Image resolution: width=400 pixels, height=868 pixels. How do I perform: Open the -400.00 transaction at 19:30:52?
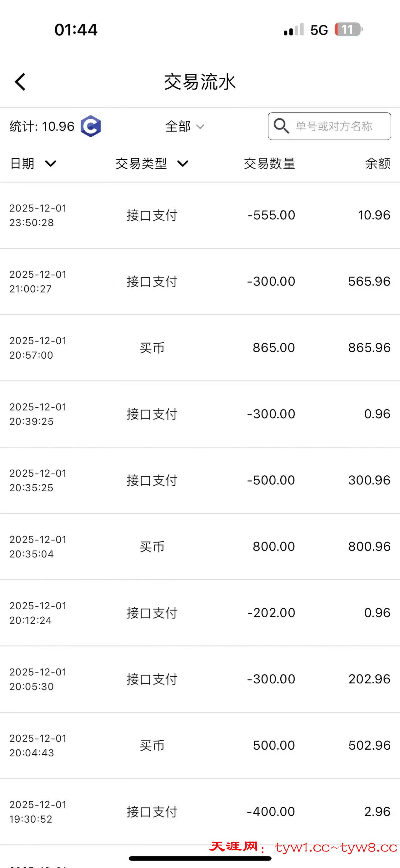tap(200, 812)
